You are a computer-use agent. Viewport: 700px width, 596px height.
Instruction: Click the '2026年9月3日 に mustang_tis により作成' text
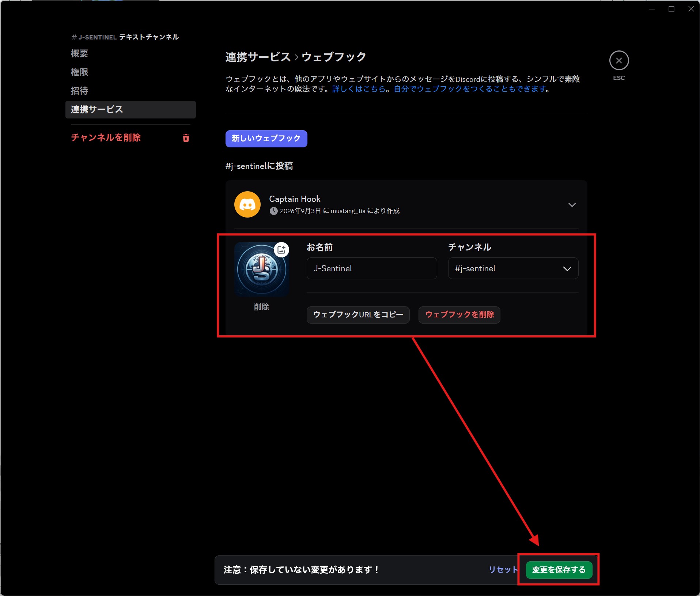coord(340,211)
